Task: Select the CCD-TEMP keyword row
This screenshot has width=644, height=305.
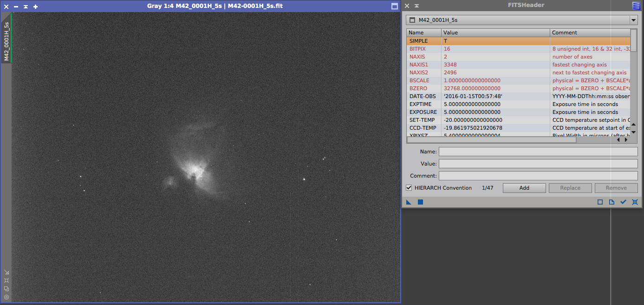Action: pyautogui.click(x=519, y=128)
